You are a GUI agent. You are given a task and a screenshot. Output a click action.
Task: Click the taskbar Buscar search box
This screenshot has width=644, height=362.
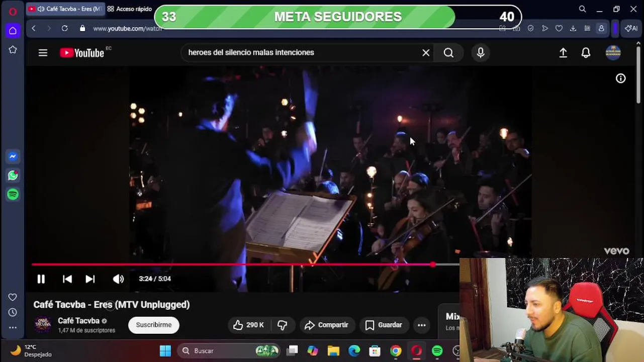point(230,350)
